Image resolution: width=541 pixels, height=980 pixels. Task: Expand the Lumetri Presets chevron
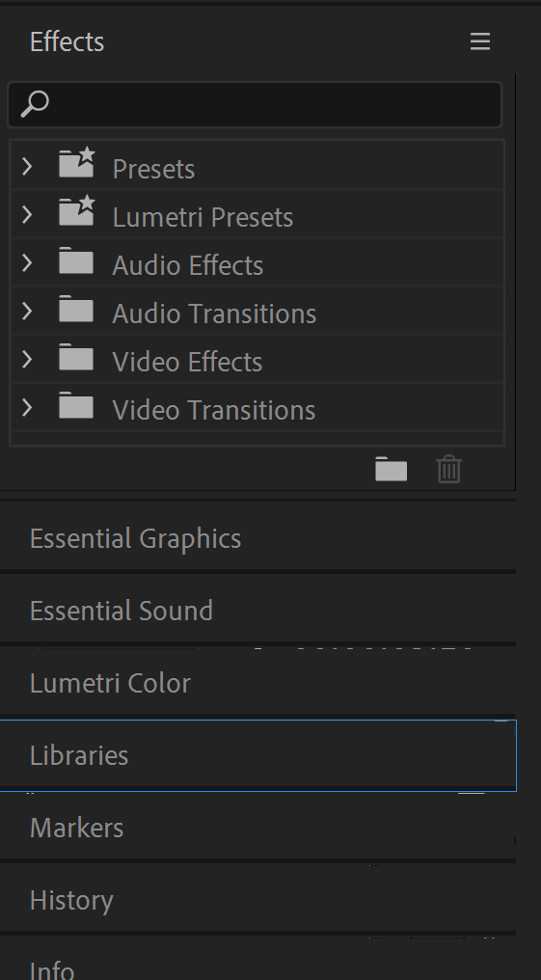27,214
